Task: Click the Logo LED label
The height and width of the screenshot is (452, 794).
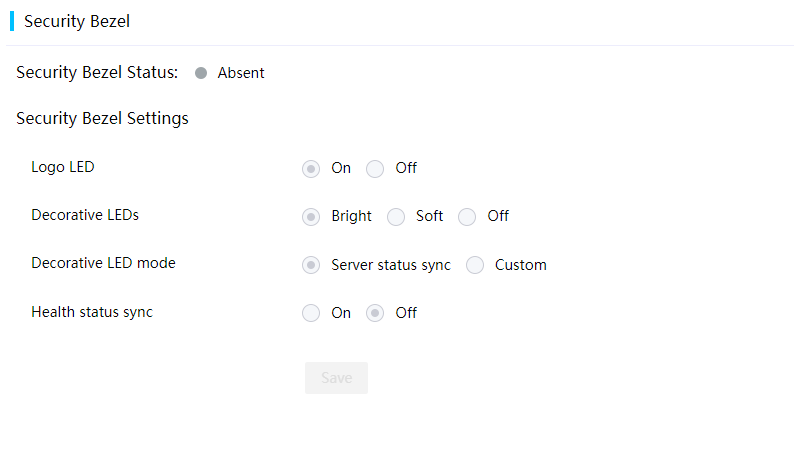Action: (x=63, y=167)
